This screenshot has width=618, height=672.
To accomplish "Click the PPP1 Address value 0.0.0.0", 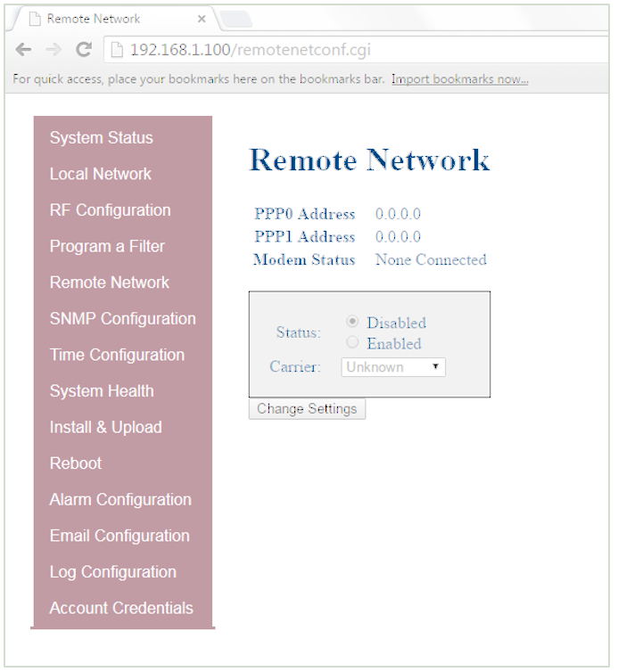I will click(x=398, y=236).
